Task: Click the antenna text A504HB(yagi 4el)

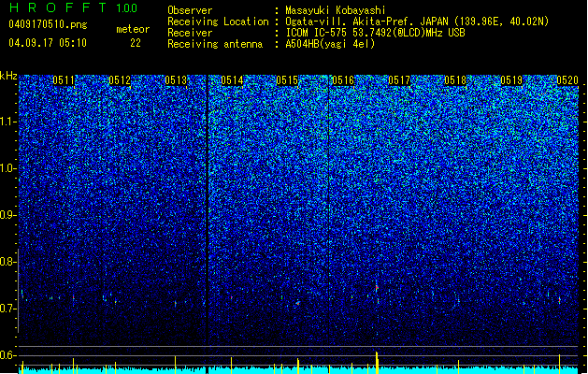Action: [x=330, y=44]
